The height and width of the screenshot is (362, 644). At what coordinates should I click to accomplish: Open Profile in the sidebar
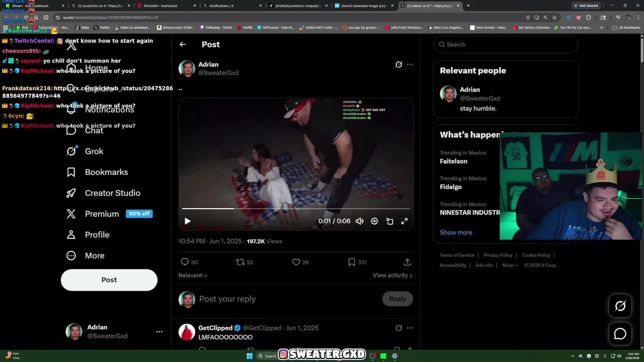coord(88,235)
